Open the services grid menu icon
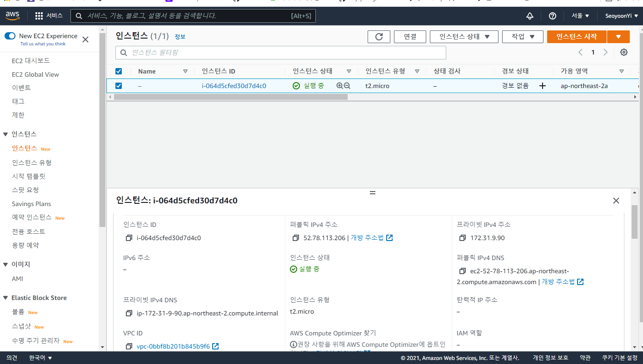Screen dimensions: 643x364 [x=39, y=16]
